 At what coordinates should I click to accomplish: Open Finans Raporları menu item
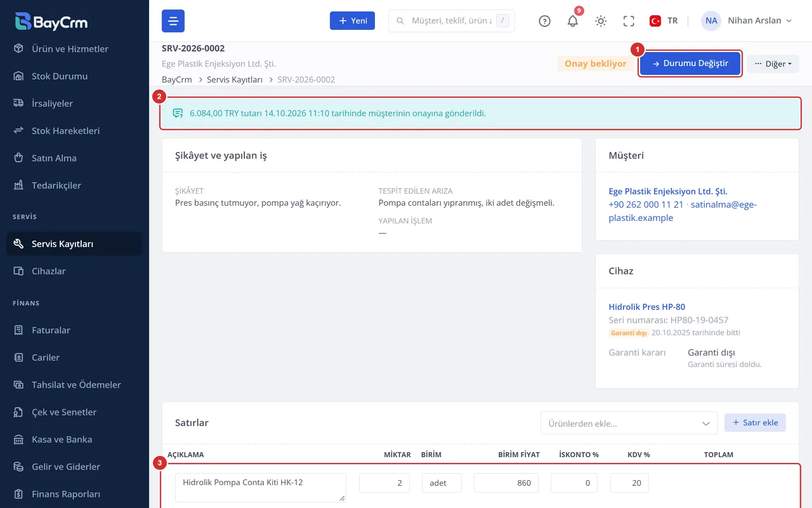click(74, 494)
